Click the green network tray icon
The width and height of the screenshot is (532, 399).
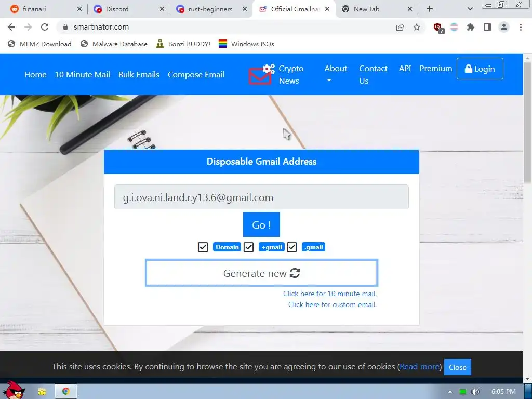pyautogui.click(x=463, y=392)
